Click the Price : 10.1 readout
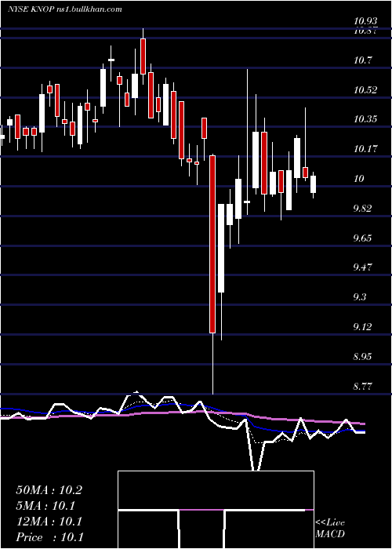 49,537
